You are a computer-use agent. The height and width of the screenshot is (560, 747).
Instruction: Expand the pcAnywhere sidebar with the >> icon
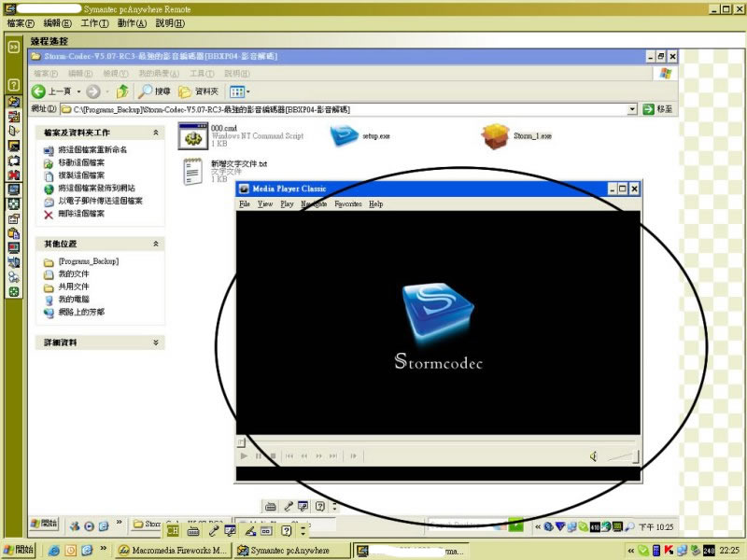click(13, 47)
